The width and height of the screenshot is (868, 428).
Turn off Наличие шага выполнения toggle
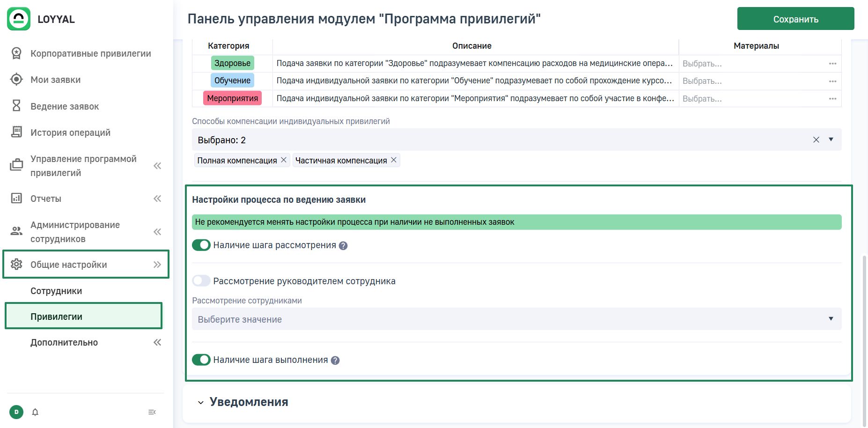(x=201, y=360)
